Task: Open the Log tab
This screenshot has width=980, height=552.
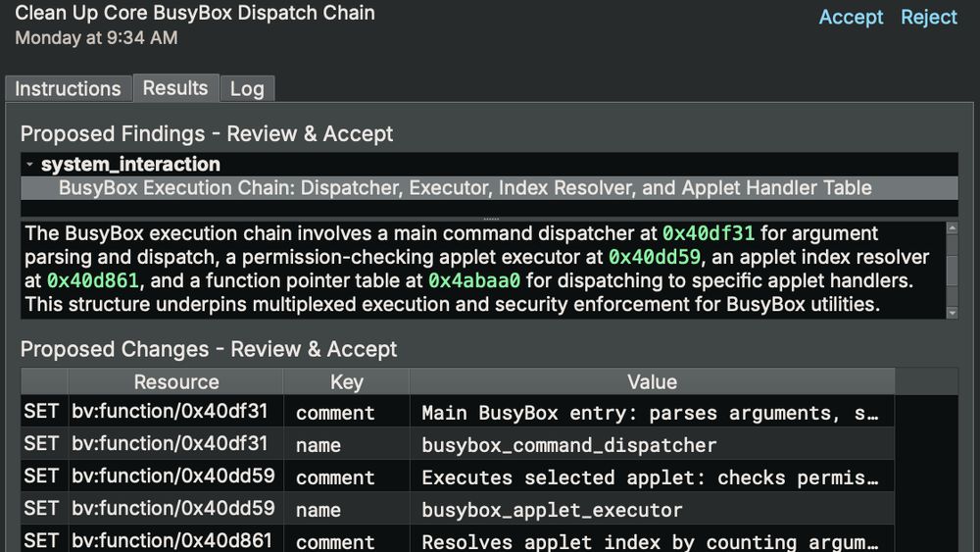Action: click(247, 89)
